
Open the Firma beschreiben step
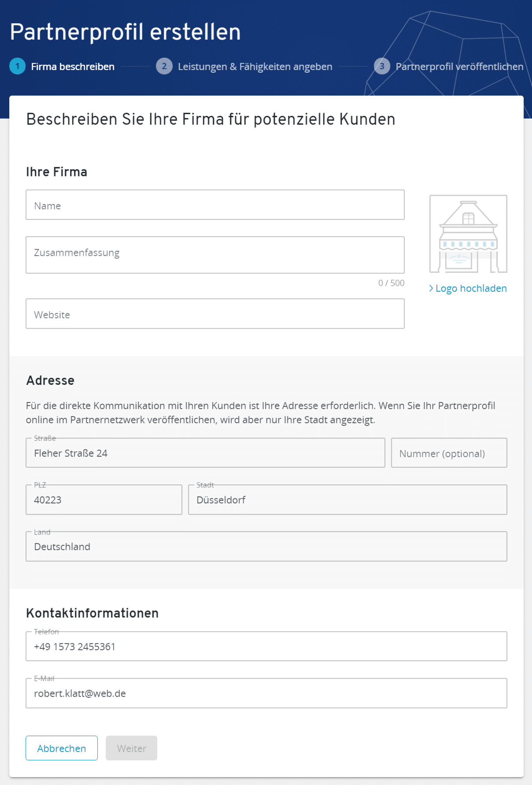73,67
